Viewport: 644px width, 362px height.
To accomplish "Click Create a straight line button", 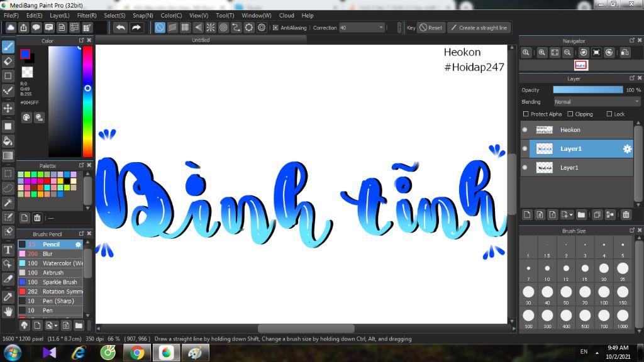I will tap(479, 28).
